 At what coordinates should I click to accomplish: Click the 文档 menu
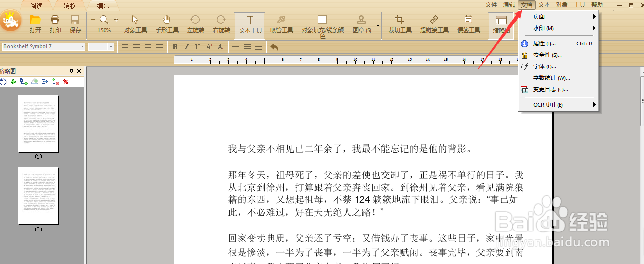tap(527, 5)
